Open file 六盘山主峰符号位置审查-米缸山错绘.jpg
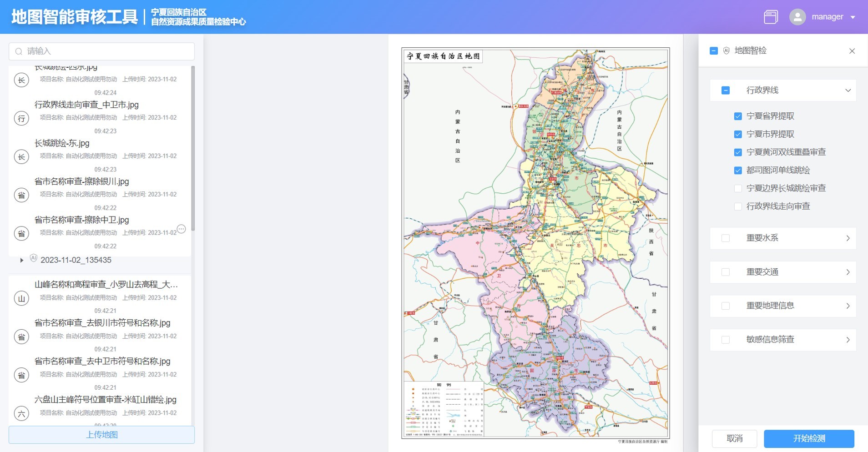This screenshot has width=868, height=452. 106,400
